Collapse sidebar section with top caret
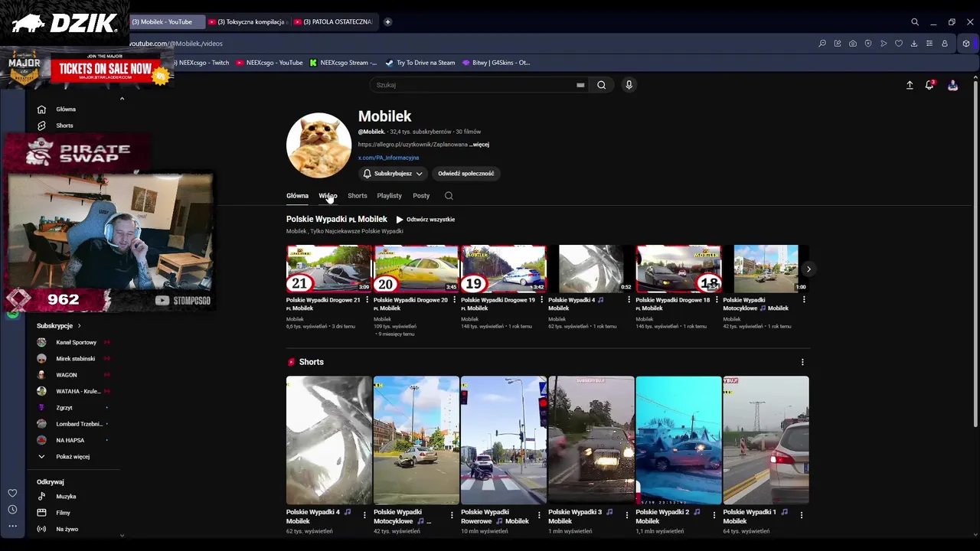 pos(122,99)
